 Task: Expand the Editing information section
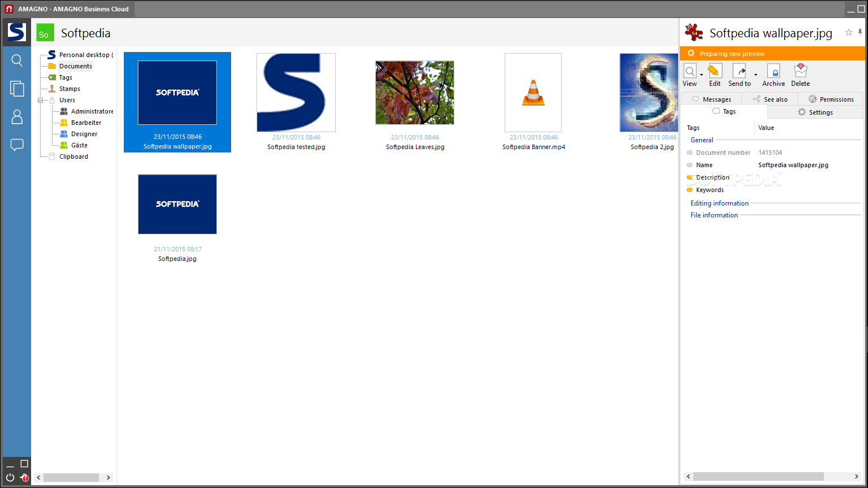pyautogui.click(x=719, y=203)
